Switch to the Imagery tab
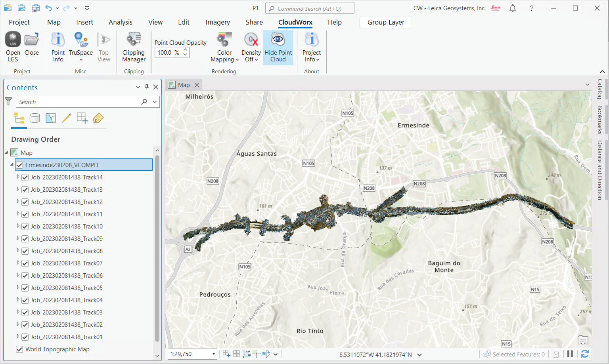The image size is (609, 364). click(217, 22)
